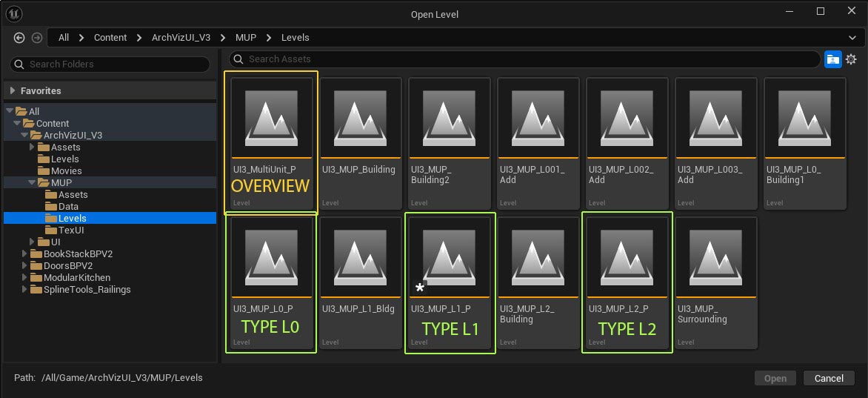Open view settings gear icon
The height and width of the screenshot is (398, 868).
tap(852, 59)
